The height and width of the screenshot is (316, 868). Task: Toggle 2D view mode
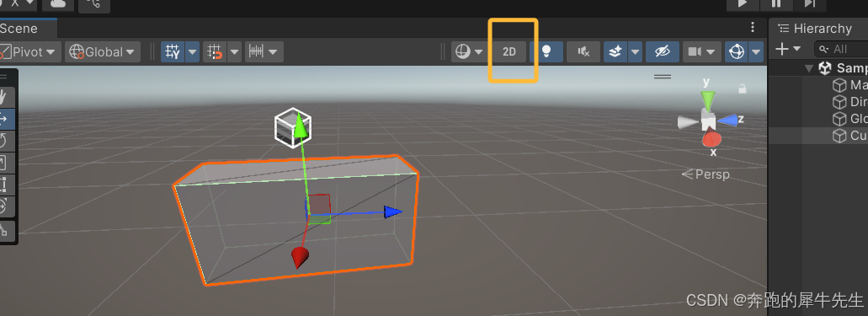click(509, 52)
